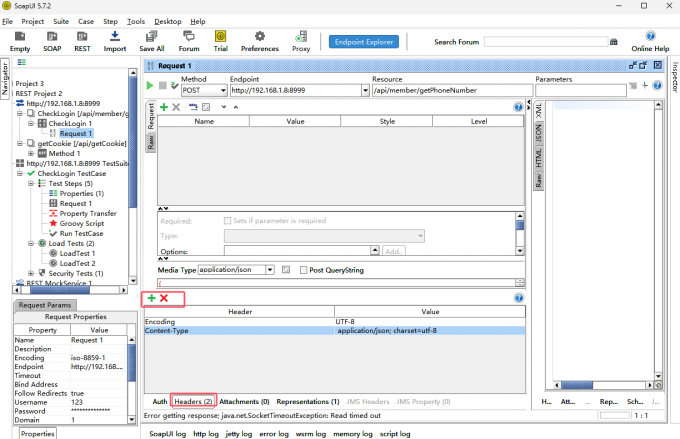Click Save All toolbar icon
The height and width of the screenshot is (439, 680).
pos(151,42)
